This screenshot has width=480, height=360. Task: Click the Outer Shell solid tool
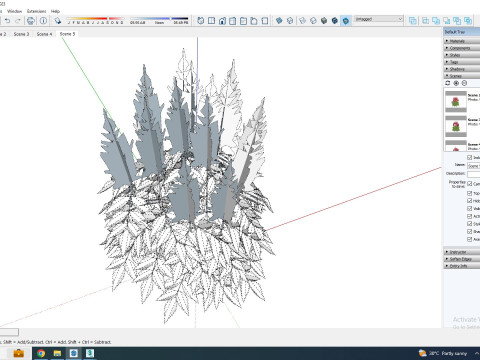[413, 21]
